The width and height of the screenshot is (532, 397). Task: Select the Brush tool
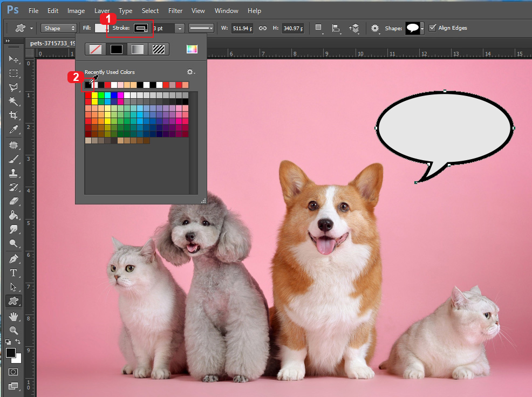pos(13,159)
